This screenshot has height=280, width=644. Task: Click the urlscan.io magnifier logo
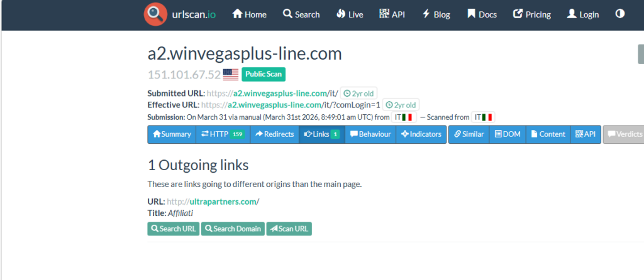click(155, 14)
